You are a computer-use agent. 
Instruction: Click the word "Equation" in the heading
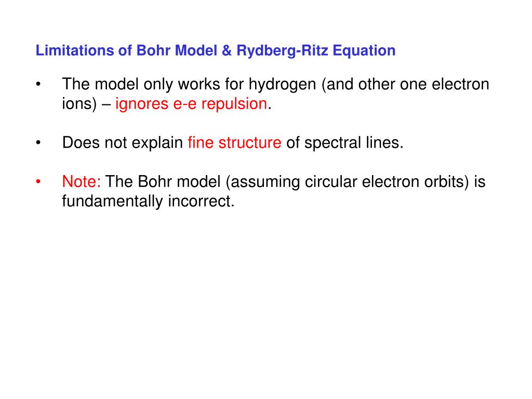(364, 51)
